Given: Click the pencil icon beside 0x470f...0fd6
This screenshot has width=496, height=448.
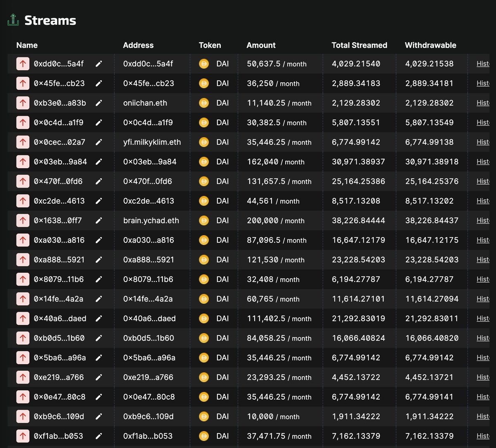Looking at the screenshot, I should pos(98,181).
